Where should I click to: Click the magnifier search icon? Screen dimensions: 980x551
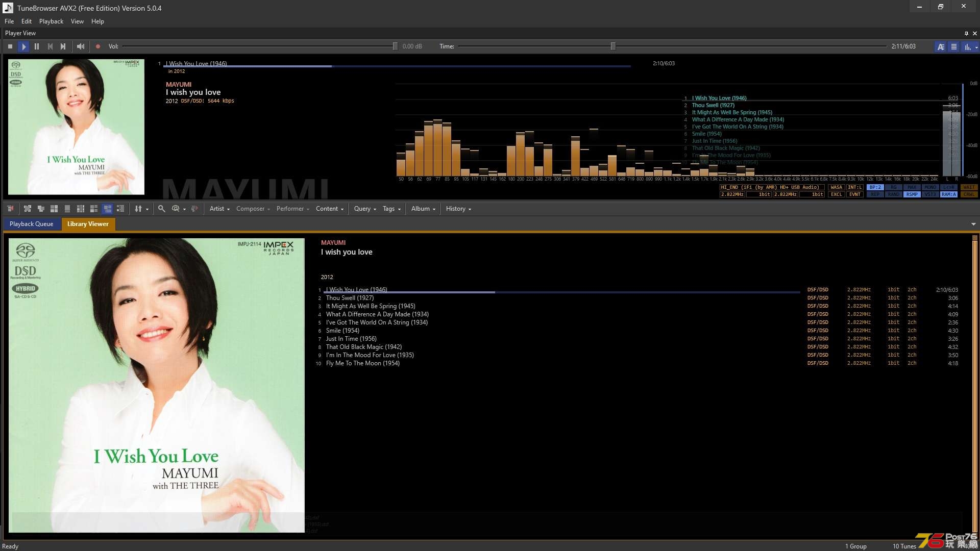coord(162,209)
